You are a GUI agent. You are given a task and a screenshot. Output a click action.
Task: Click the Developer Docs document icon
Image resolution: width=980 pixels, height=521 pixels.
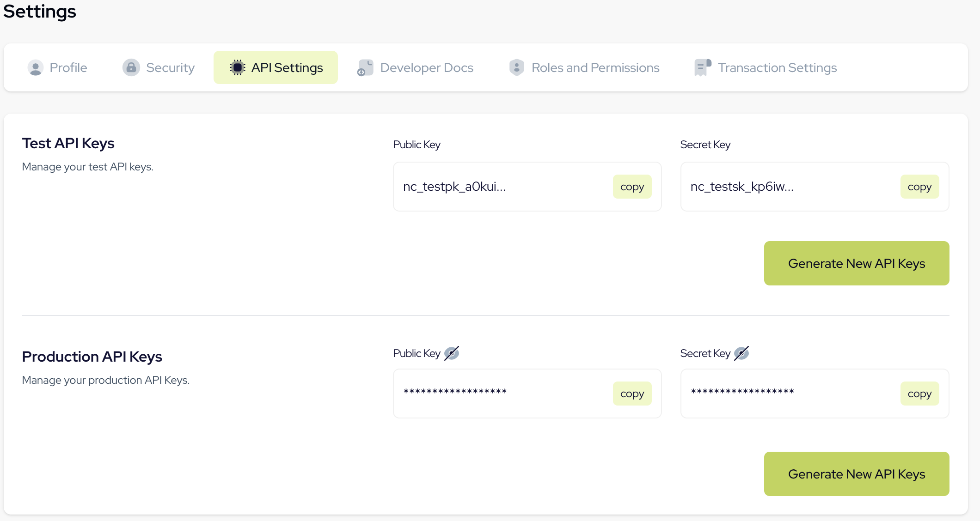pyautogui.click(x=365, y=67)
